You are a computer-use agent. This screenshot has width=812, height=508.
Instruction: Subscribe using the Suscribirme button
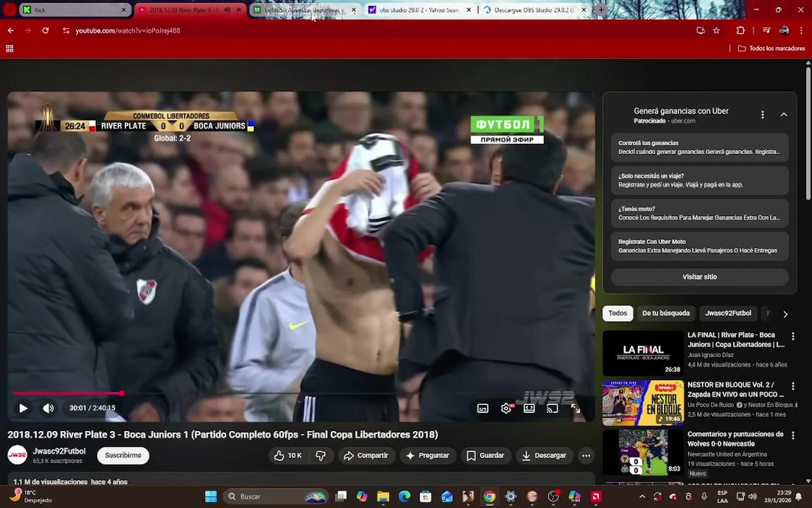123,456
